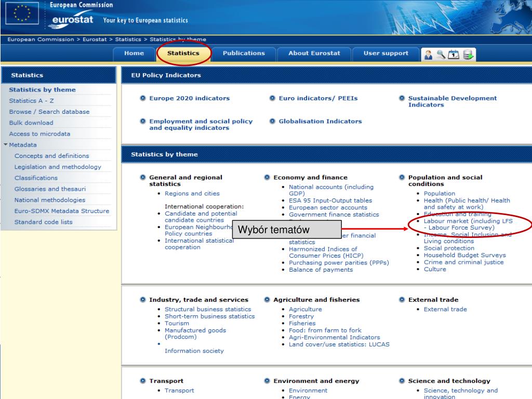Click bullet icon beside External trade heading

coord(402,300)
